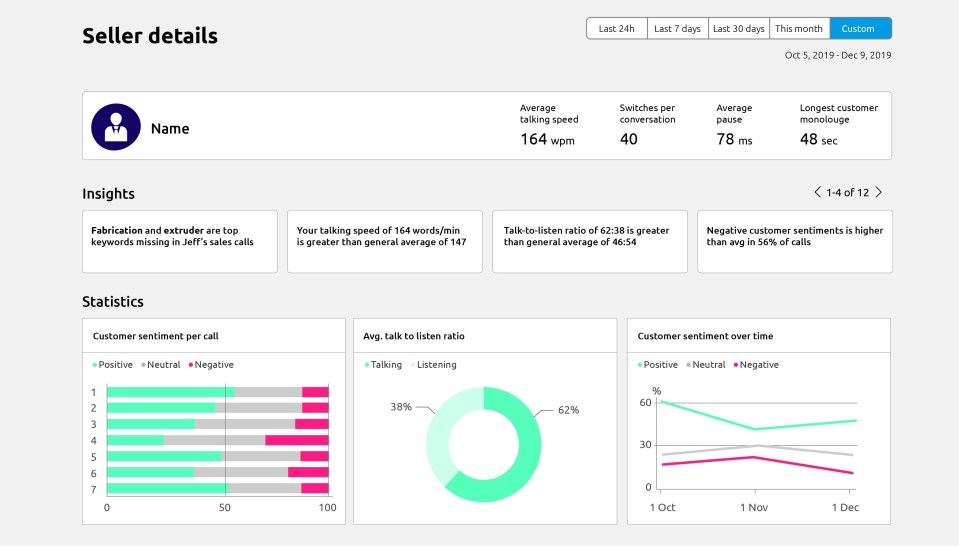Image resolution: width=959 pixels, height=546 pixels.
Task: Toggle Negative legend in sentiment per call
Action: [210, 365]
